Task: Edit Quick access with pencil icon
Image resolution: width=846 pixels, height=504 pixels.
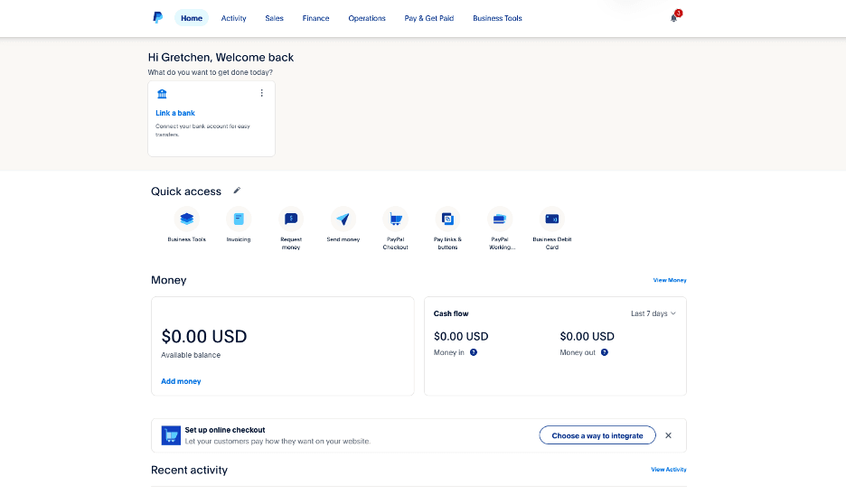Action: [x=237, y=191]
